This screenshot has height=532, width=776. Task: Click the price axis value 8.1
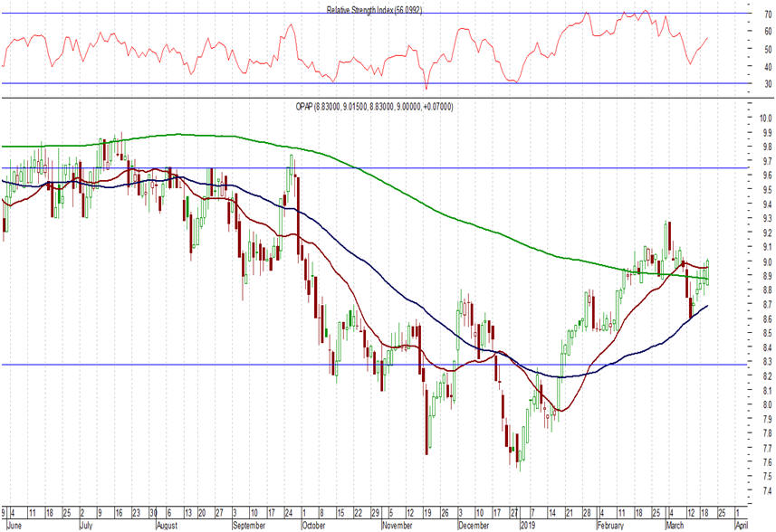coord(767,390)
